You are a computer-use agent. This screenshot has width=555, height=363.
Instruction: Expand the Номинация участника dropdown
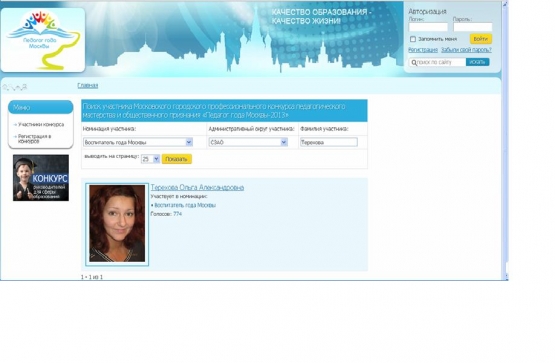coord(138,142)
